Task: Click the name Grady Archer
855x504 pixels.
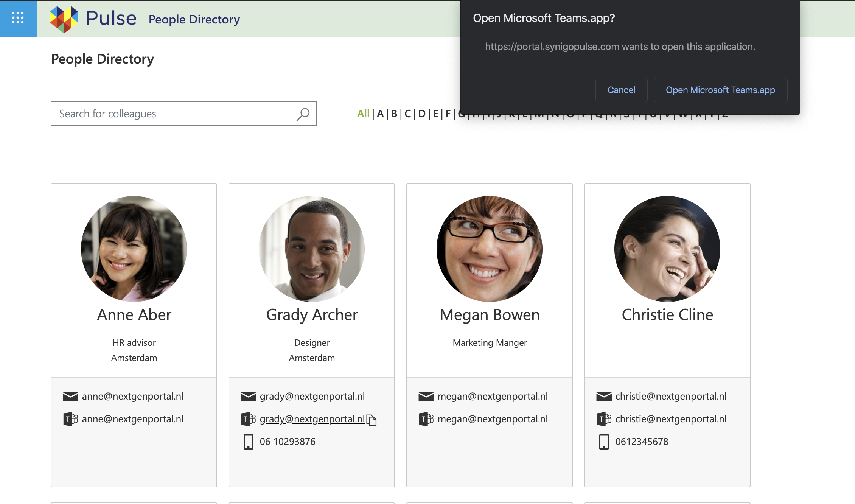Action: (x=312, y=315)
